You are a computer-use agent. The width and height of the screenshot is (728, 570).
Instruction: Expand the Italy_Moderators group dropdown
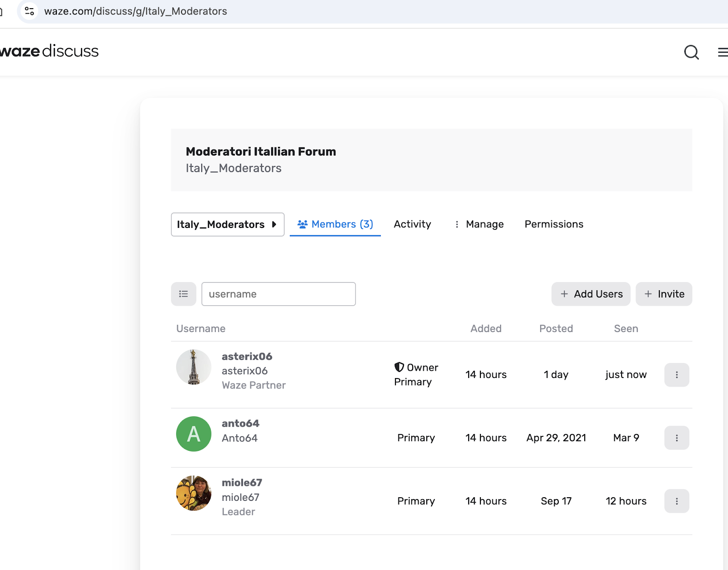pos(227,224)
